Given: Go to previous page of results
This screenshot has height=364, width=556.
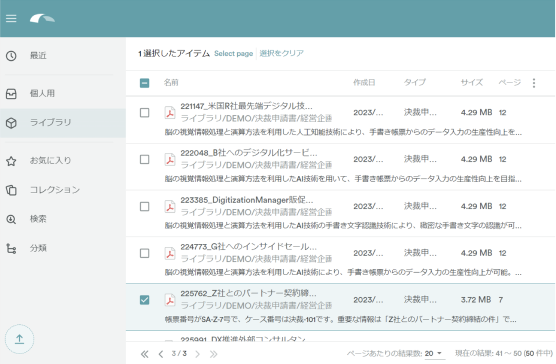Looking at the screenshot, I should (161, 354).
